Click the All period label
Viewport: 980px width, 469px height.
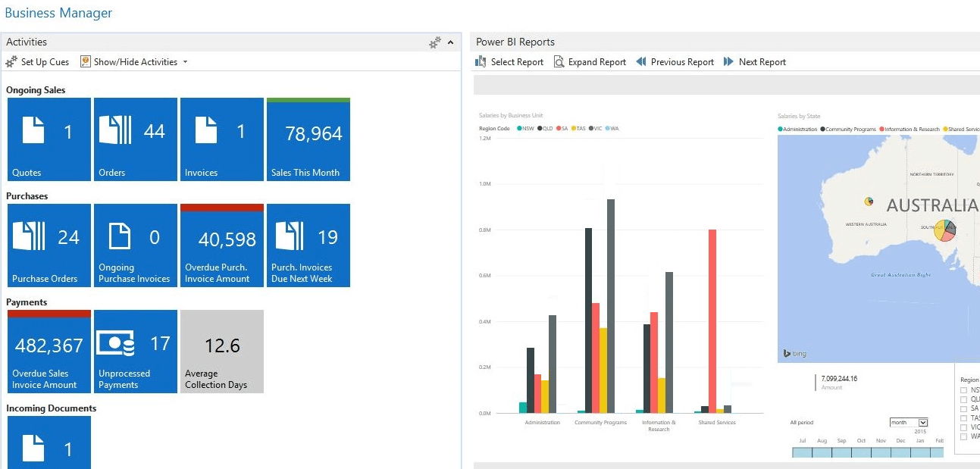tap(801, 422)
